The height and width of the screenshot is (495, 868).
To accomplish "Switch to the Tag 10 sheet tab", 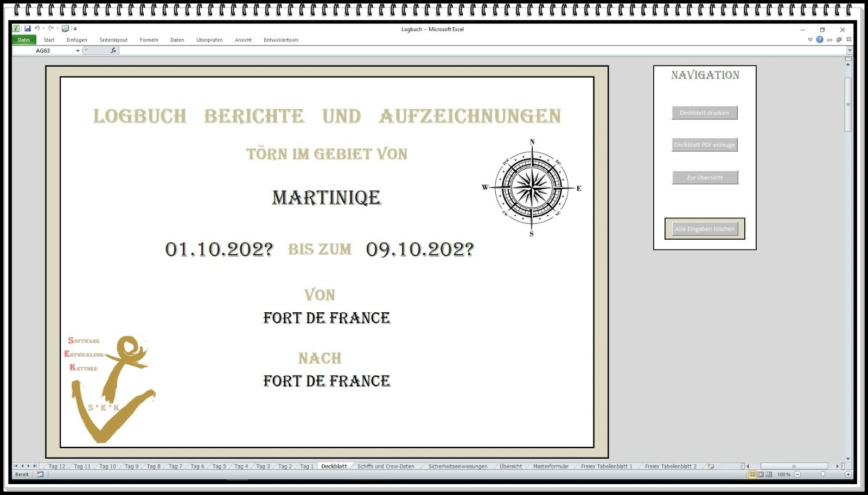I will click(107, 466).
